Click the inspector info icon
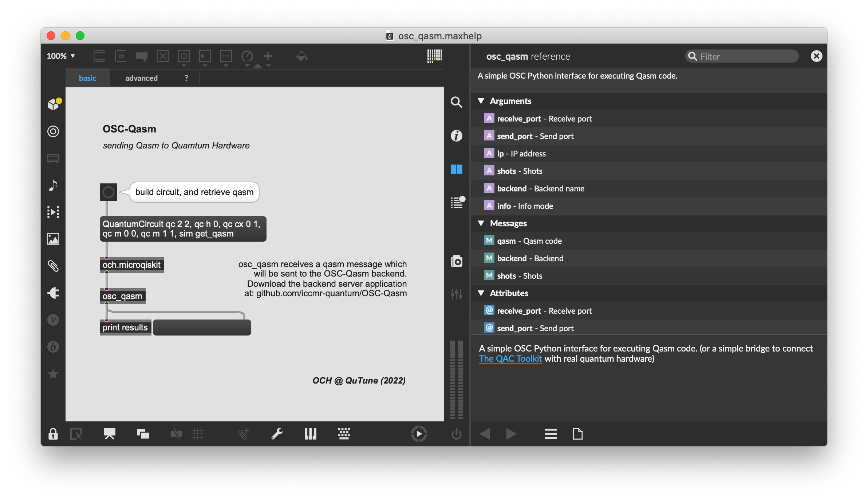The width and height of the screenshot is (868, 500). tap(456, 136)
